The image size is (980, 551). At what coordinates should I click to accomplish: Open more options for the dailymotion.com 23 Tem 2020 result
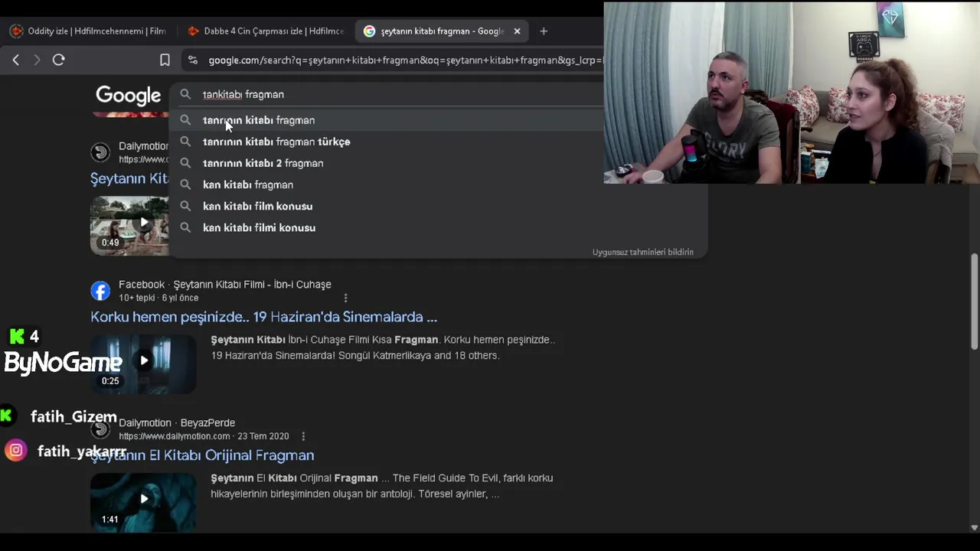pyautogui.click(x=303, y=436)
